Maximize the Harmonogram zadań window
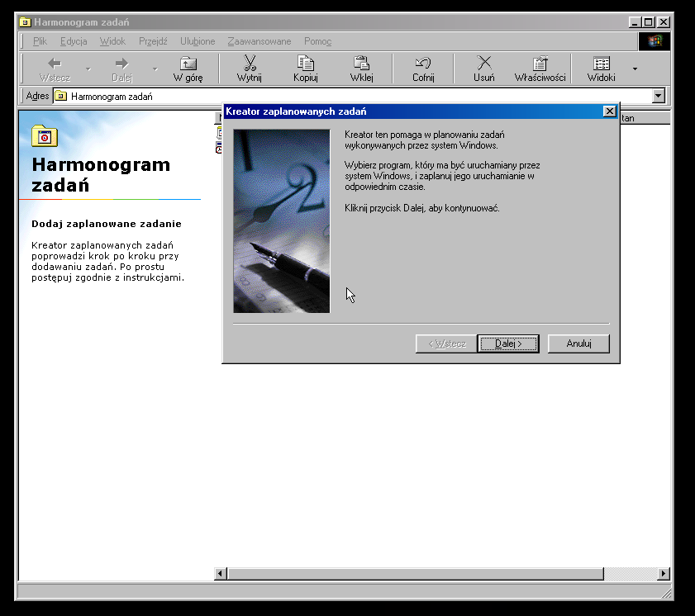 (x=649, y=22)
